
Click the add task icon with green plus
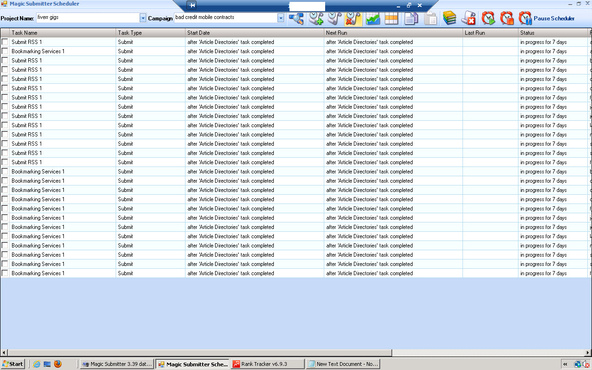[x=316, y=18]
